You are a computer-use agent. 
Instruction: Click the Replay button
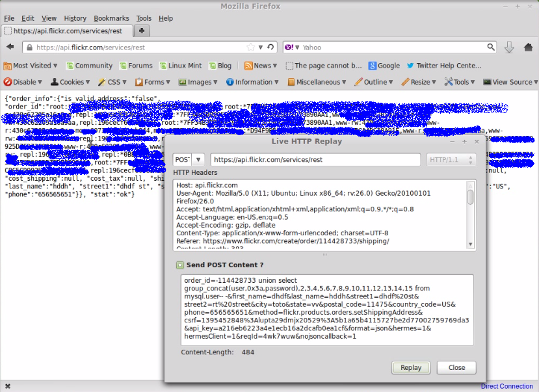click(411, 367)
